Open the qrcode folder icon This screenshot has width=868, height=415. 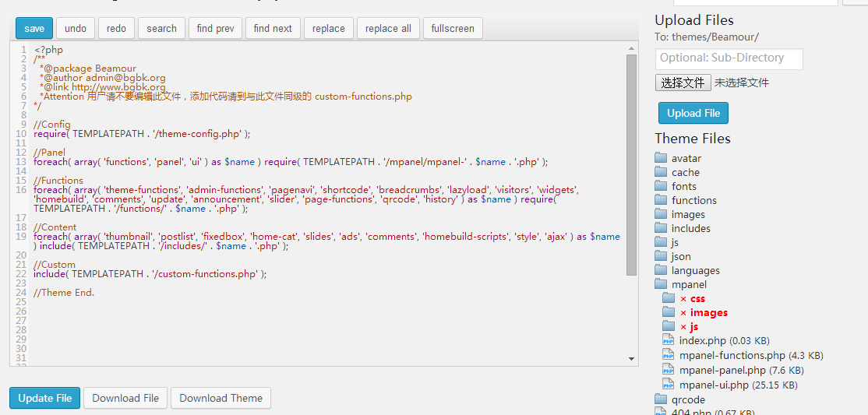tap(661, 399)
